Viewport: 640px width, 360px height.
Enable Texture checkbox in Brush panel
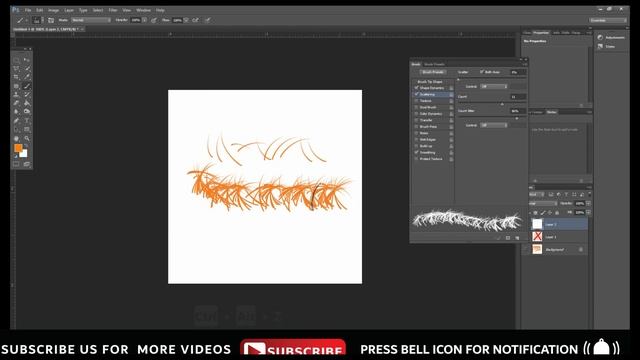[x=416, y=101]
